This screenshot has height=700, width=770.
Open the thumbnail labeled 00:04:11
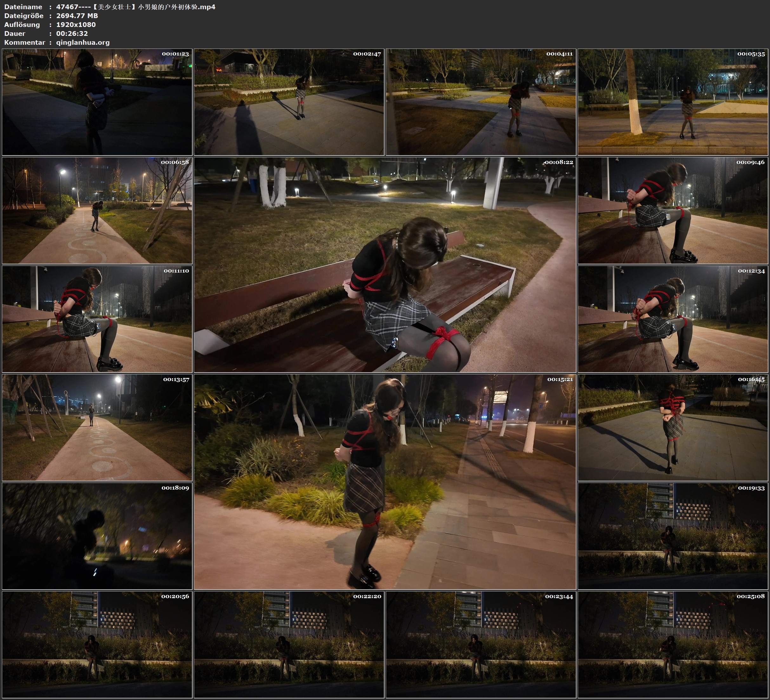pos(480,102)
